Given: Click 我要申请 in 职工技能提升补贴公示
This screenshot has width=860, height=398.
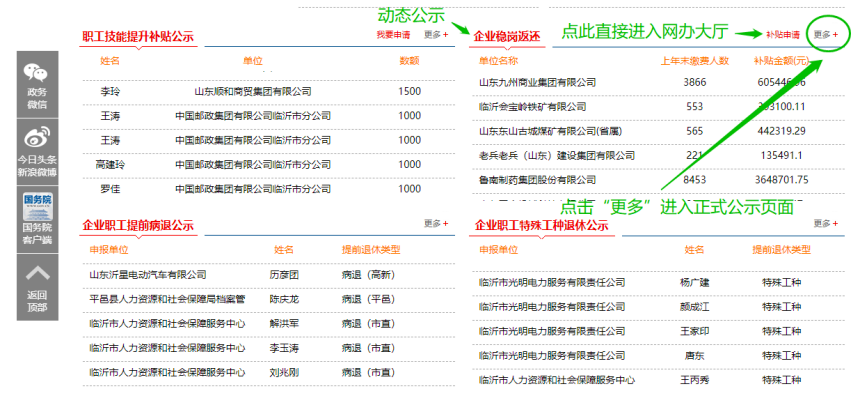Looking at the screenshot, I should coord(393,35).
